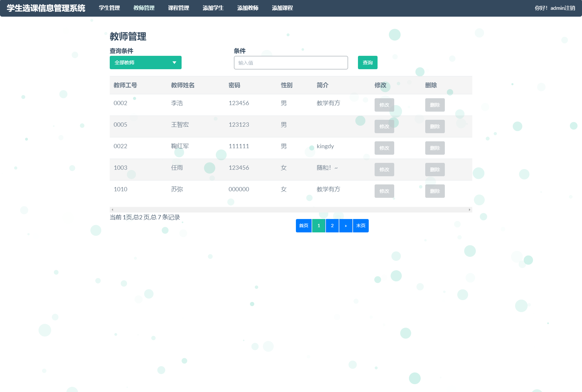Image resolution: width=582 pixels, height=392 pixels.
Task: Open the 全部教师 filter dropdown
Action: [x=145, y=62]
